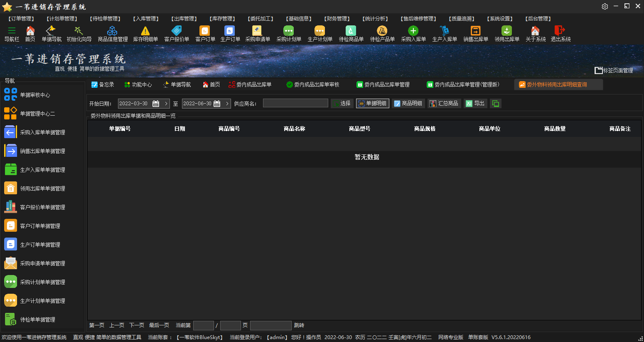Open 关于系统 toolbar icon
Viewport: 644px width, 342px height.
pyautogui.click(x=536, y=33)
